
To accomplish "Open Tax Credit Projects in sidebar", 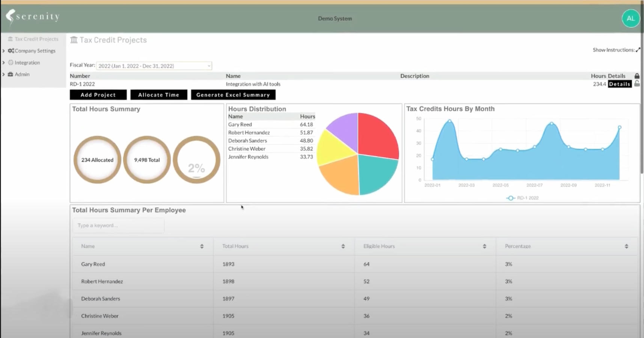I will [x=36, y=39].
